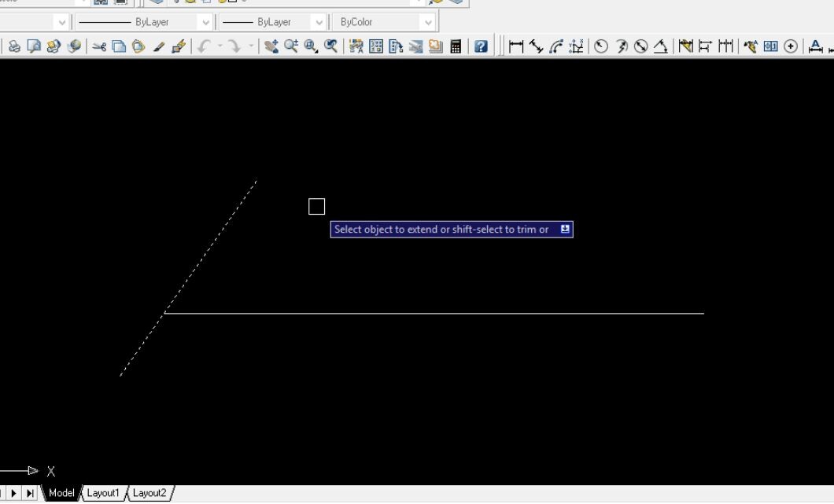Select the Pan Realtime tool

pos(271,46)
